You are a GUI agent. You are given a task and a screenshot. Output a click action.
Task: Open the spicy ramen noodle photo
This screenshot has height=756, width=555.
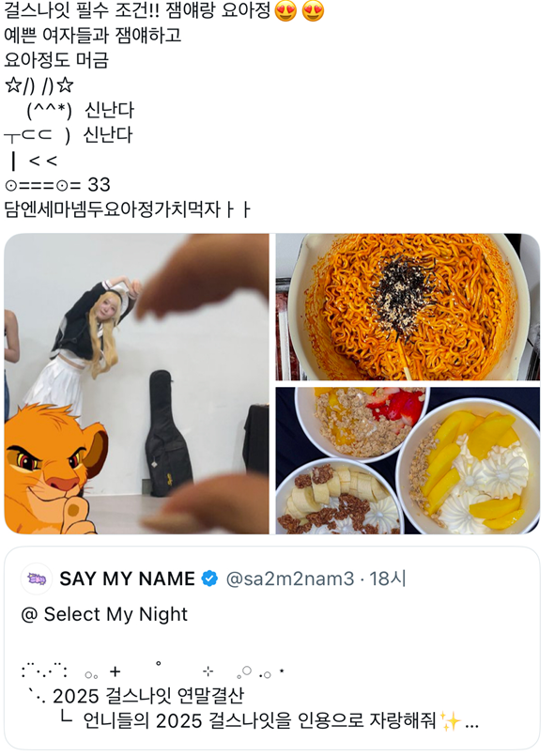(408, 307)
